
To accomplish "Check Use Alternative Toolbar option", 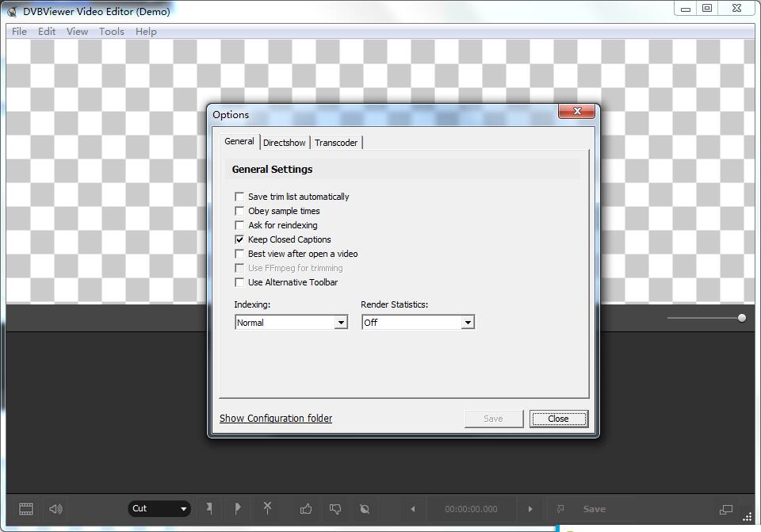I will point(239,282).
